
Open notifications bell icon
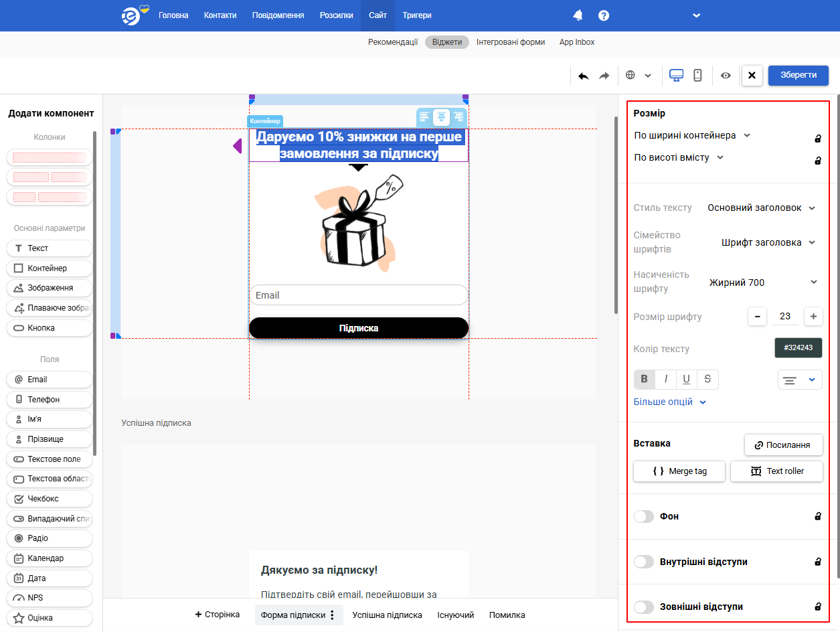[x=578, y=15]
